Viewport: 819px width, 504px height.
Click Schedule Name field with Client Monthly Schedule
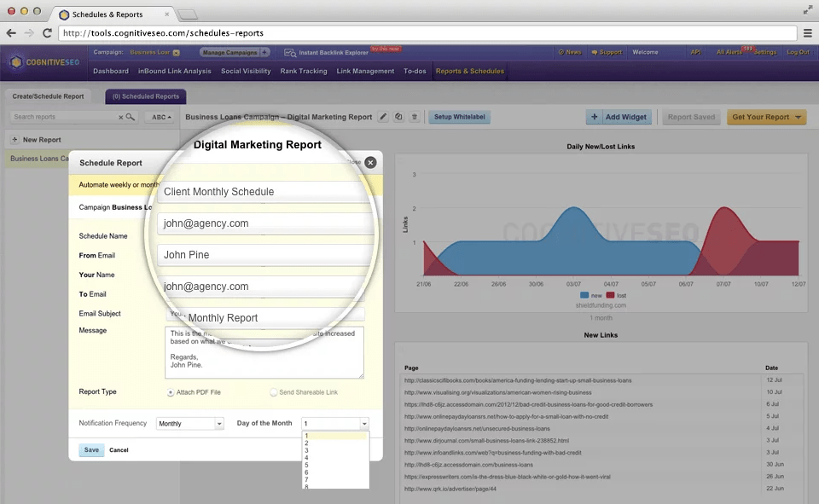265,192
